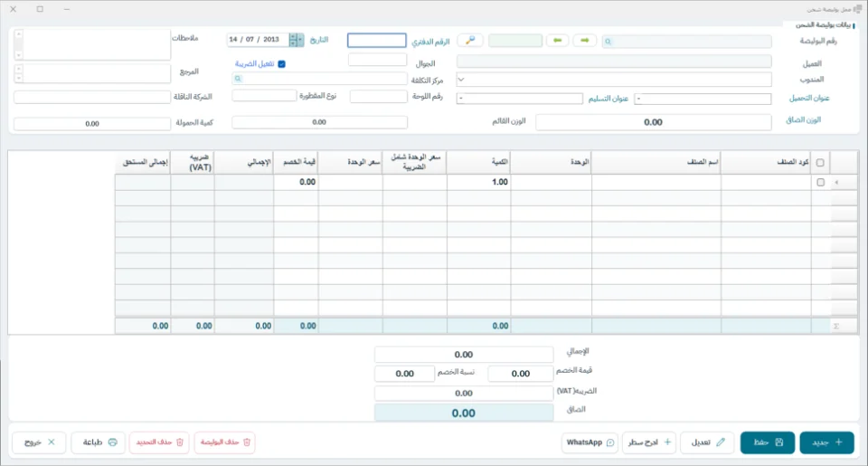Screen dimensions: 868x466
Task: Click the mobile (الجوال) input field
Action: pos(378,60)
